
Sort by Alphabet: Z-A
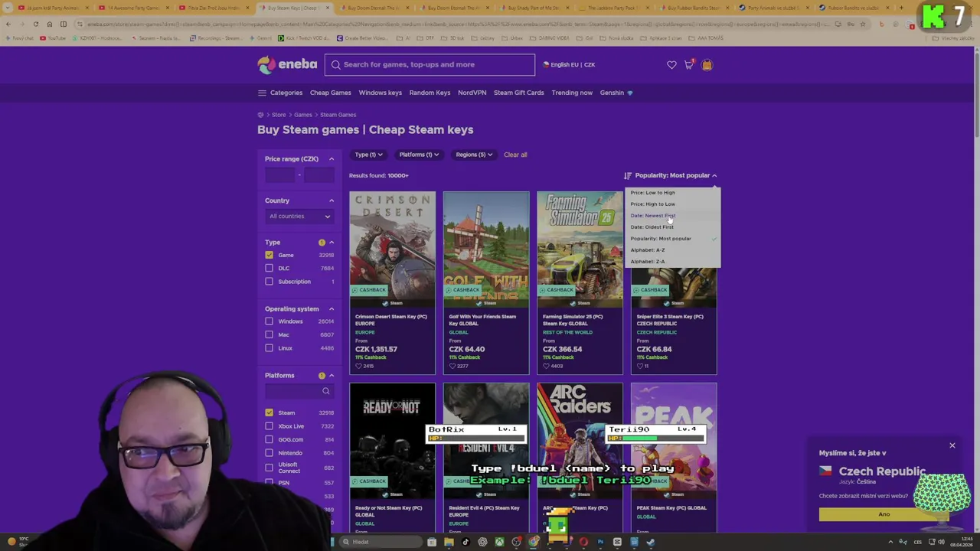click(648, 262)
